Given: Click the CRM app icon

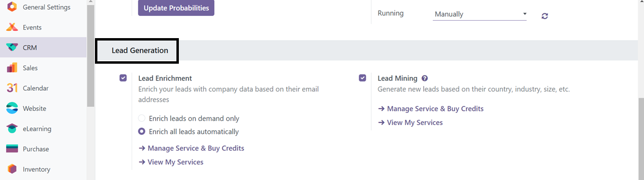Looking at the screenshot, I should pos(12,47).
